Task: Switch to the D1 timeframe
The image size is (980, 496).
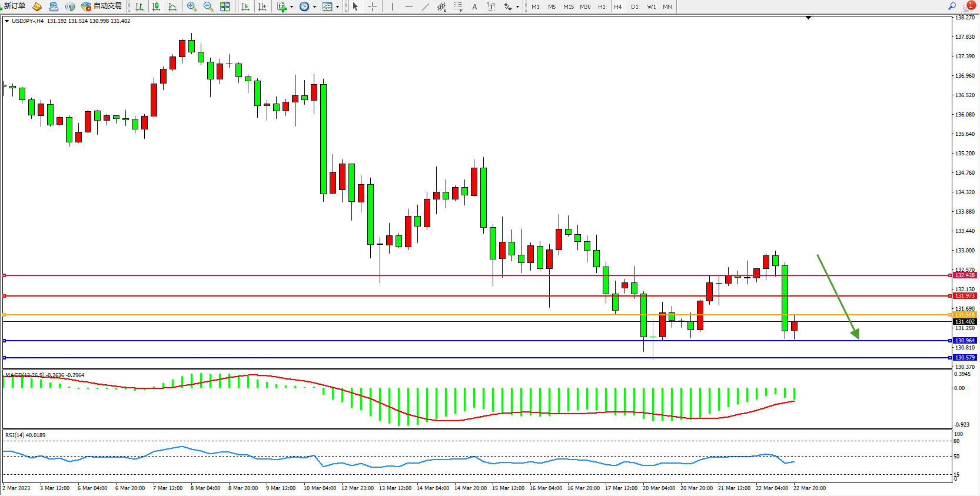Action: click(634, 6)
